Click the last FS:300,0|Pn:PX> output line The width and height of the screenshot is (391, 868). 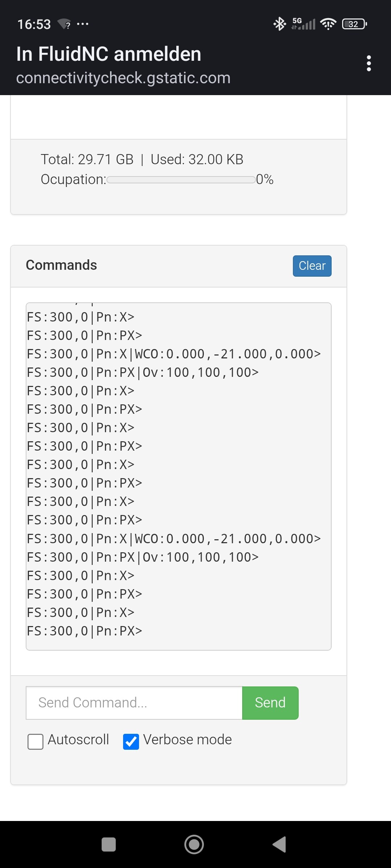tap(85, 631)
